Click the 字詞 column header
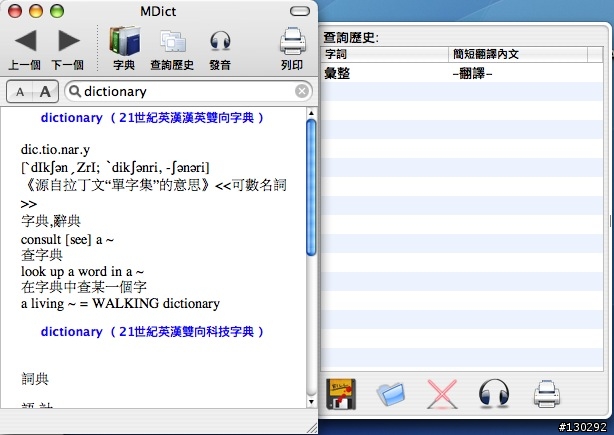This screenshot has width=614, height=435. click(x=385, y=54)
